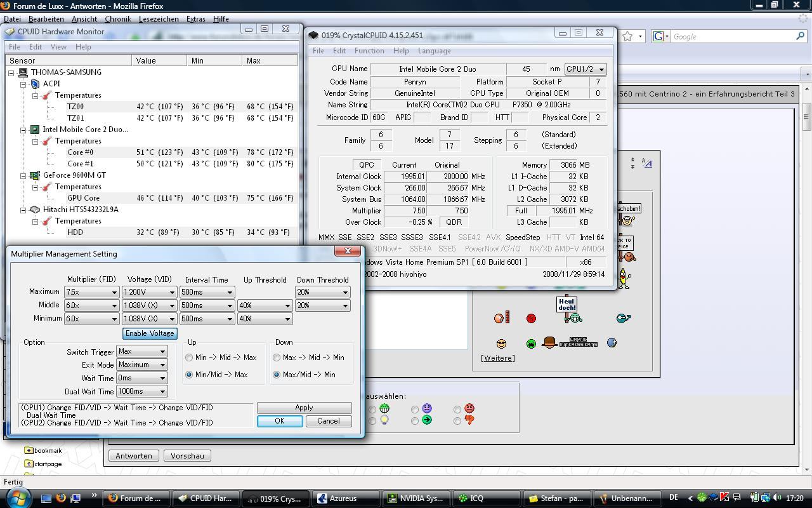Choose the green grinning post icon radio
The height and width of the screenshot is (508, 812).
pos(372,410)
